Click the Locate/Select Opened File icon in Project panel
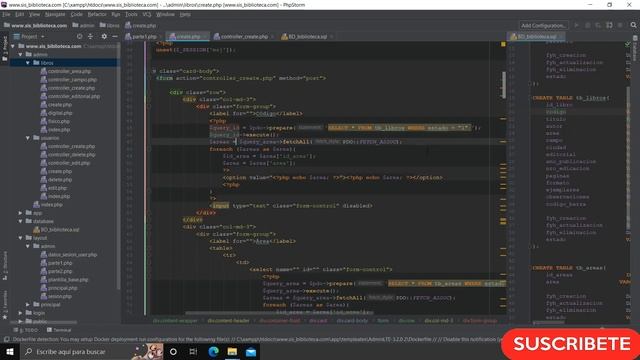The height and width of the screenshot is (360, 640). (80, 36)
